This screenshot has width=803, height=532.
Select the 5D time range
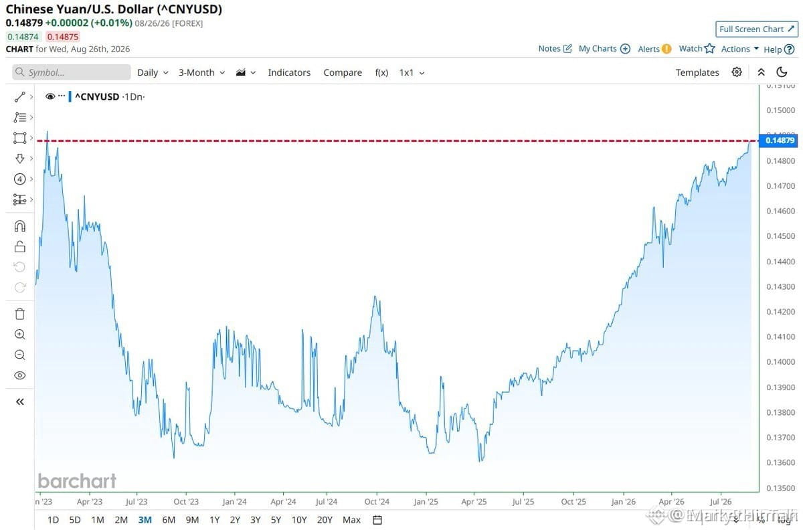coord(75,520)
